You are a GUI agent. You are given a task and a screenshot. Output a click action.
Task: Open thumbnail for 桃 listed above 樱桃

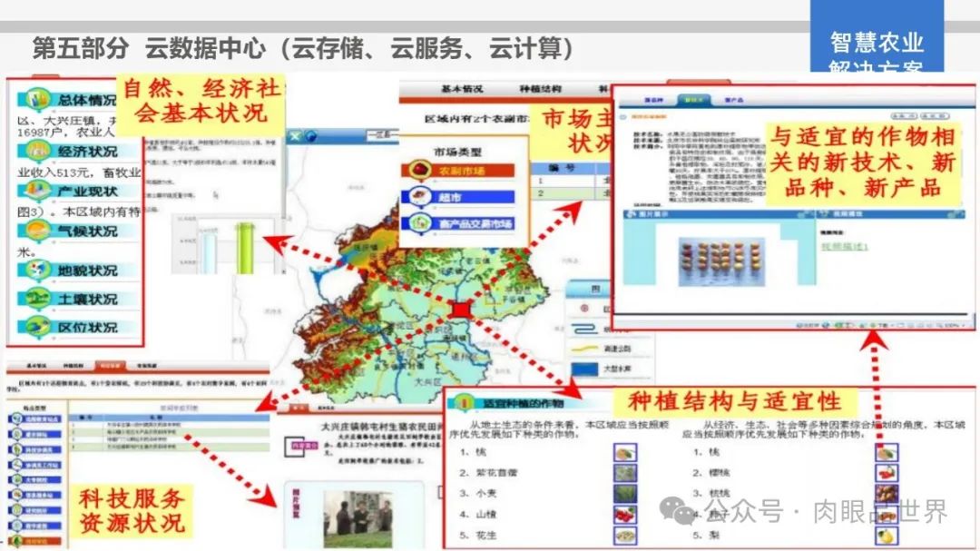pyautogui.click(x=887, y=452)
